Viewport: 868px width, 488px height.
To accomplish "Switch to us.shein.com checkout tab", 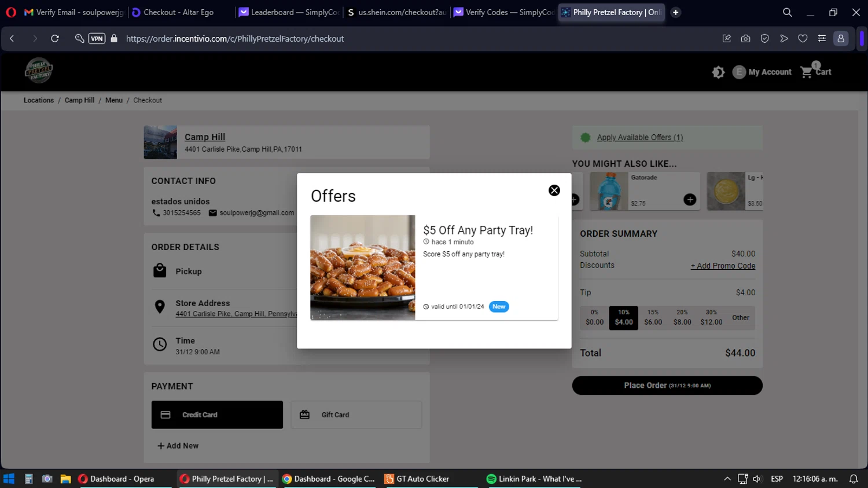I will coord(396,12).
